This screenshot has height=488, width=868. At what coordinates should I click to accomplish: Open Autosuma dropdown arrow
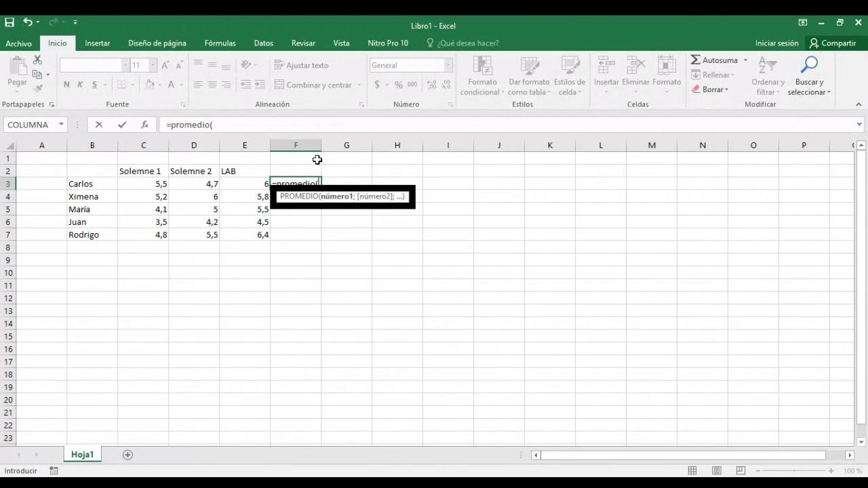click(745, 60)
